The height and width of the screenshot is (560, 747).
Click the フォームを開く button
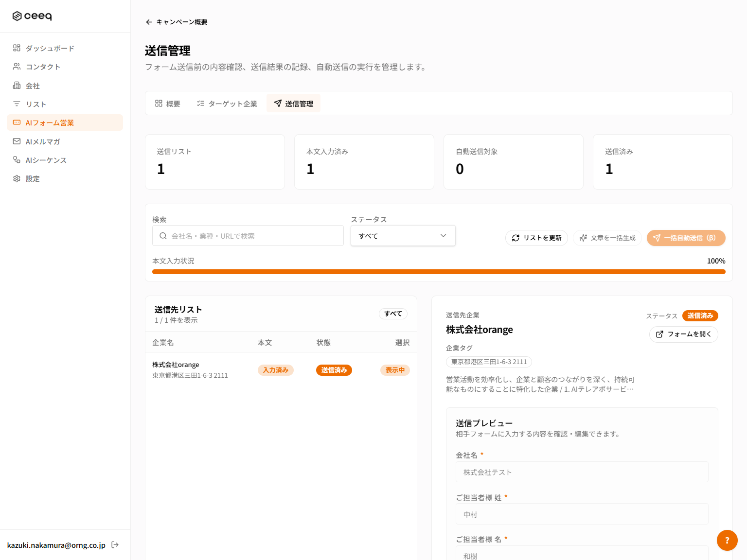click(683, 334)
